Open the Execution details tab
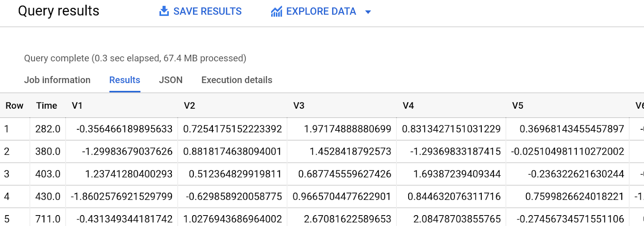This screenshot has width=644, height=226. pos(237,80)
